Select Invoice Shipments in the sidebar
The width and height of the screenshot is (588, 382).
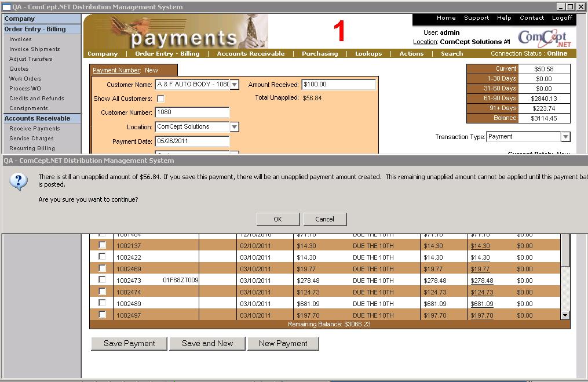34,49
